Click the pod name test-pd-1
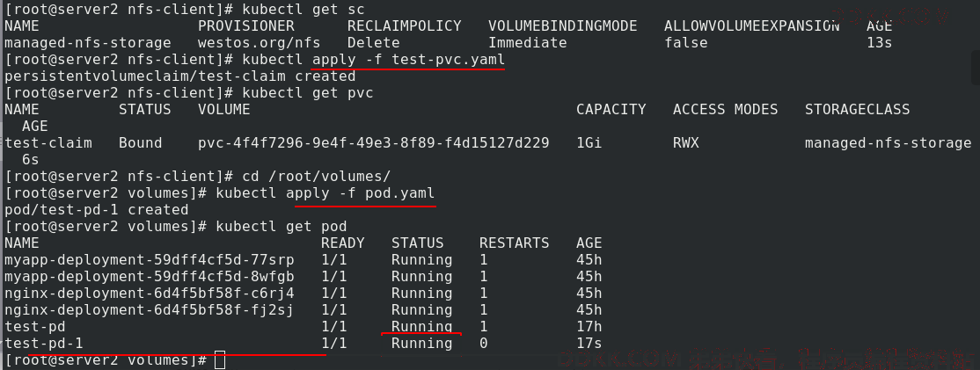 43,343
